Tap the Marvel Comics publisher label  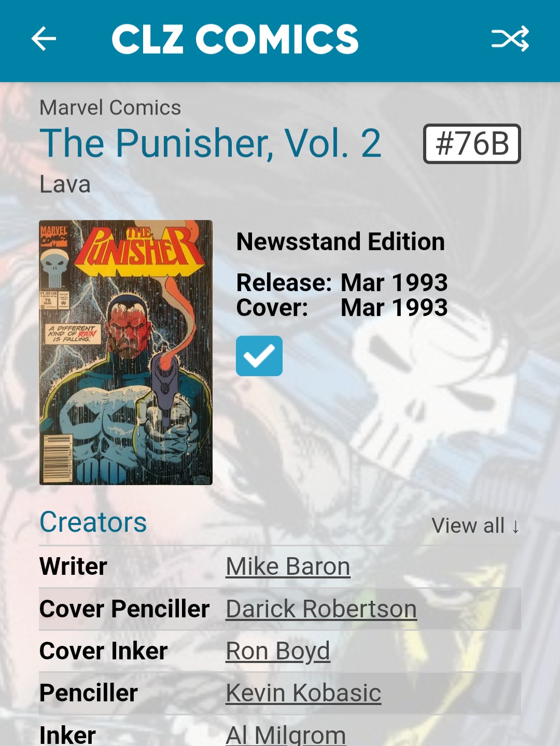[110, 107]
